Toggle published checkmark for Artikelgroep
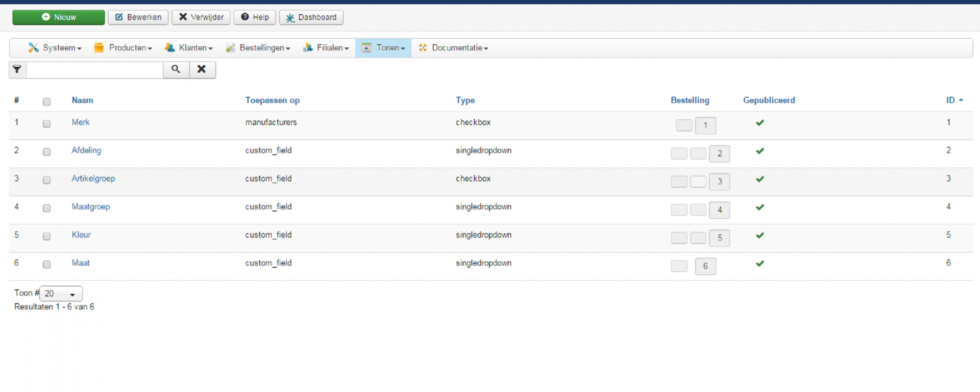Screen dimensions: 980x392 coord(760,179)
